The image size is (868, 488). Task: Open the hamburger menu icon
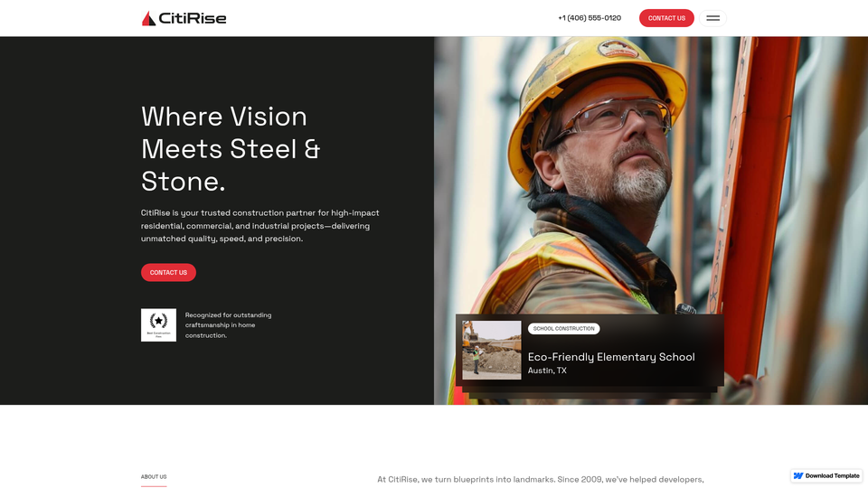click(x=712, y=18)
